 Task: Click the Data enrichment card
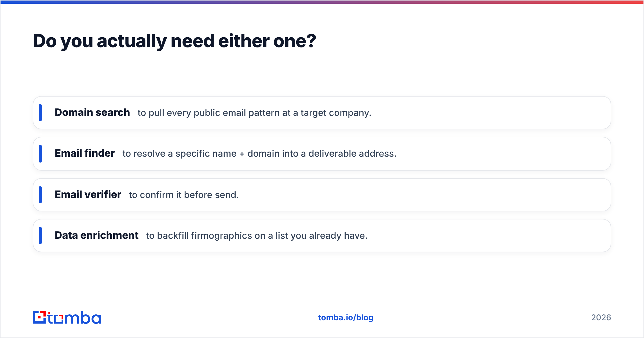click(x=322, y=236)
